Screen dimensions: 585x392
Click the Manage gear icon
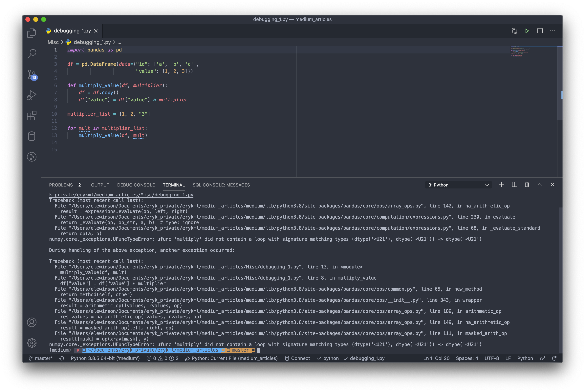click(x=32, y=343)
